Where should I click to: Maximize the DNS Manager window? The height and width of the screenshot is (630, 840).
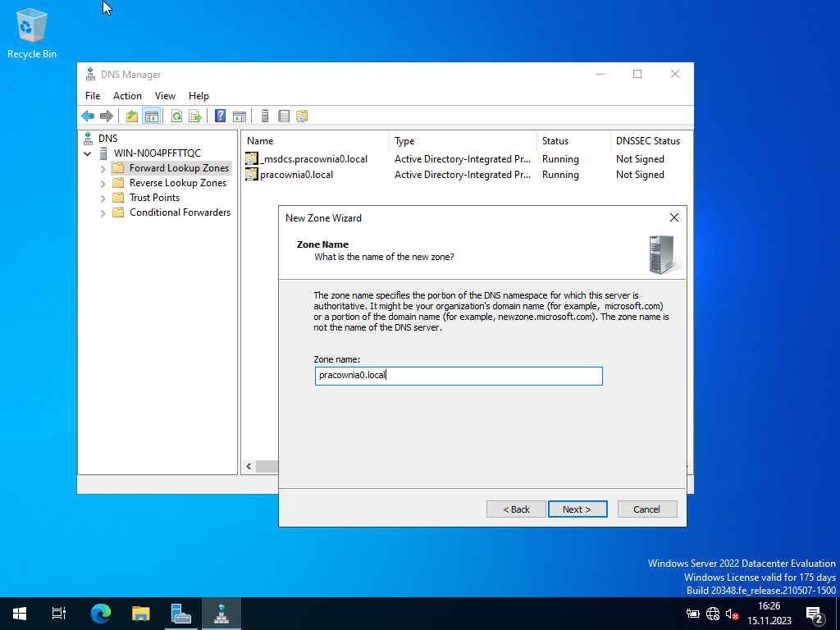point(637,74)
